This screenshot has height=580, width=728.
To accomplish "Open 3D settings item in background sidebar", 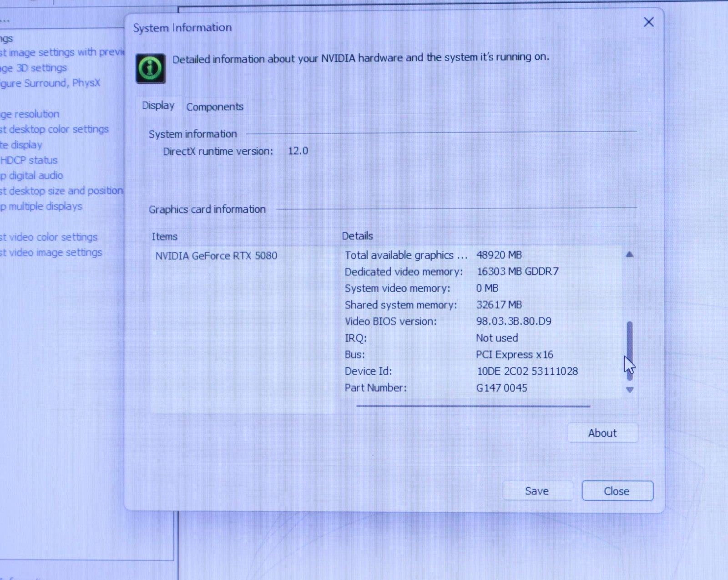I will click(x=34, y=68).
